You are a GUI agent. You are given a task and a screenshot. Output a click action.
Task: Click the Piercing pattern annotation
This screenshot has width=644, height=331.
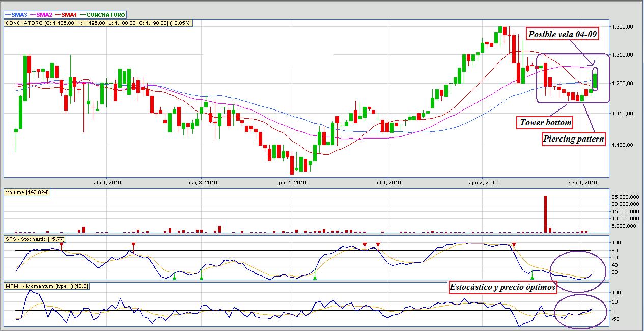pos(573,139)
